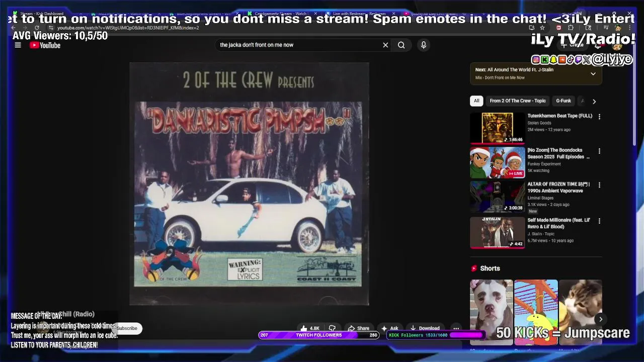644x362 pixels.
Task: Switch to Live with Restream browser tab
Action: [359, 14]
